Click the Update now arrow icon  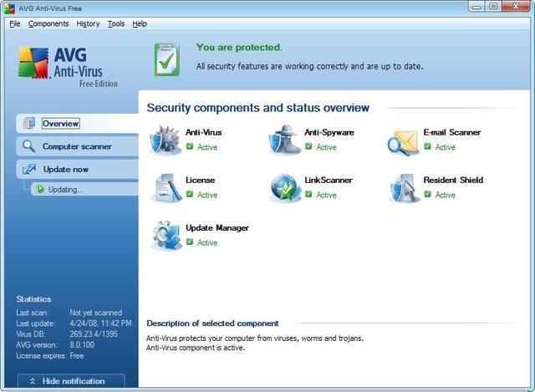click(29, 169)
